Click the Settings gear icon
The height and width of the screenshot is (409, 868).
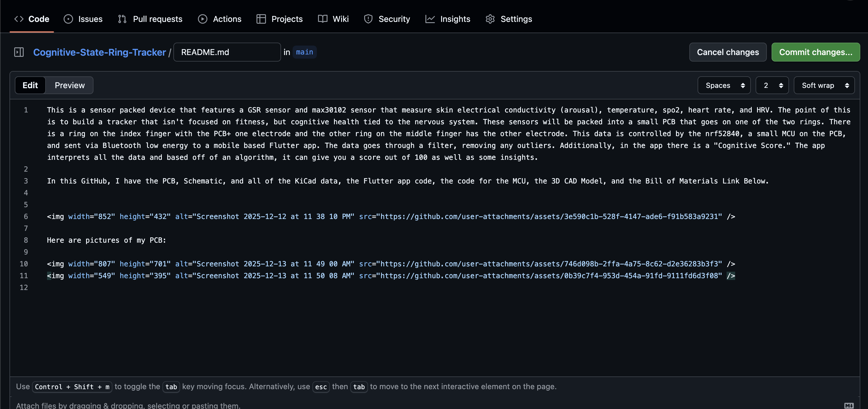(490, 19)
